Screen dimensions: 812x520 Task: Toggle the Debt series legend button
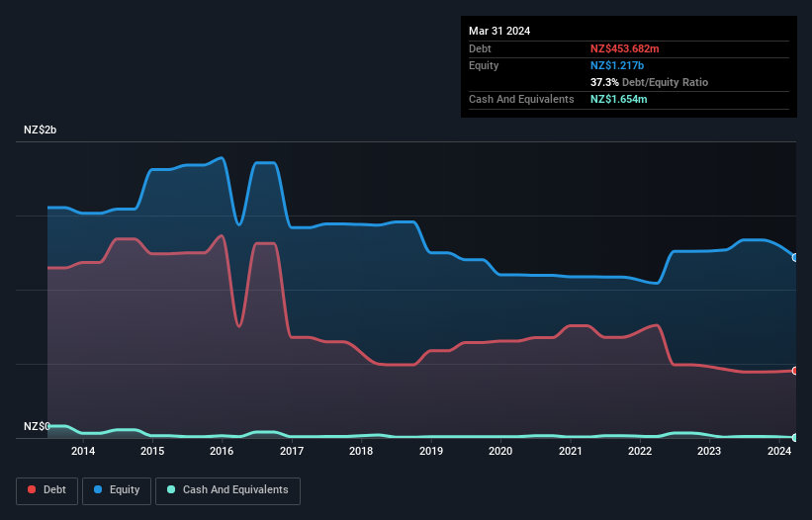(46, 490)
